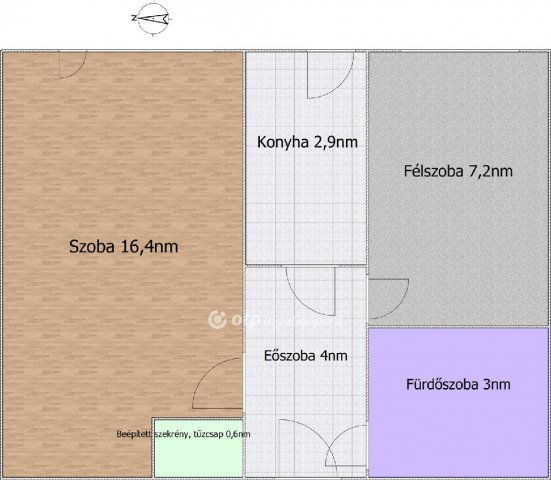Select the door arc between Konyha and Előszoba
This screenshot has height=480, width=551.
311,291
